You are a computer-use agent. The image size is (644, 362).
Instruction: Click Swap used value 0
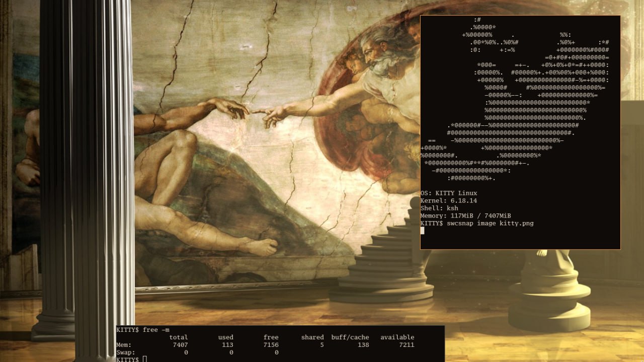coord(231,352)
